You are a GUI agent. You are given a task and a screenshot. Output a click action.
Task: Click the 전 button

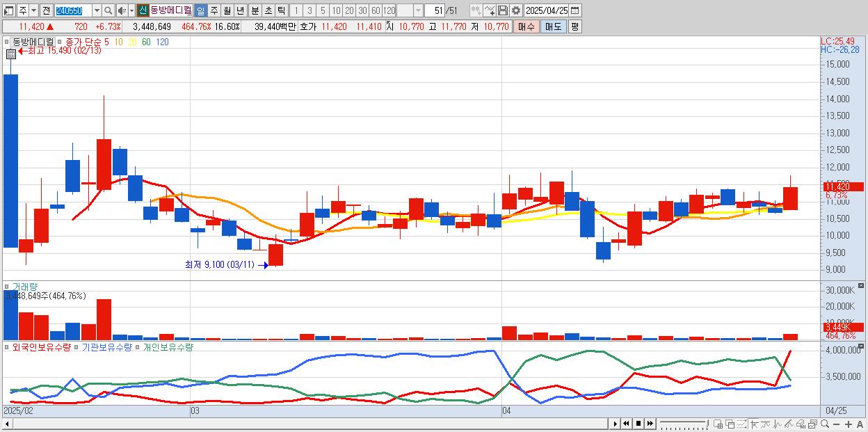click(46, 10)
